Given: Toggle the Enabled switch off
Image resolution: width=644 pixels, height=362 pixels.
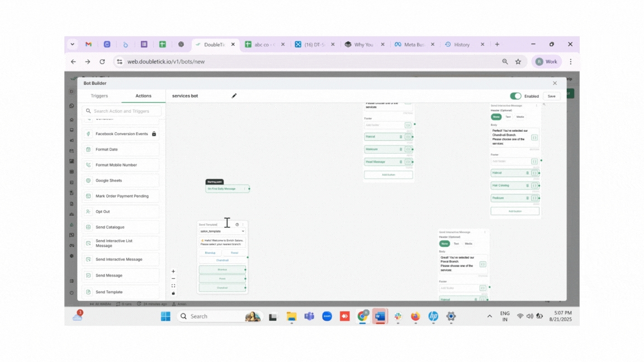Looking at the screenshot, I should point(515,96).
